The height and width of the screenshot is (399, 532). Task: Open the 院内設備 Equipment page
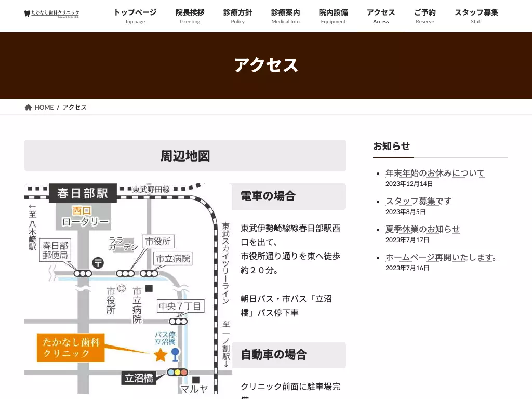pos(333,16)
